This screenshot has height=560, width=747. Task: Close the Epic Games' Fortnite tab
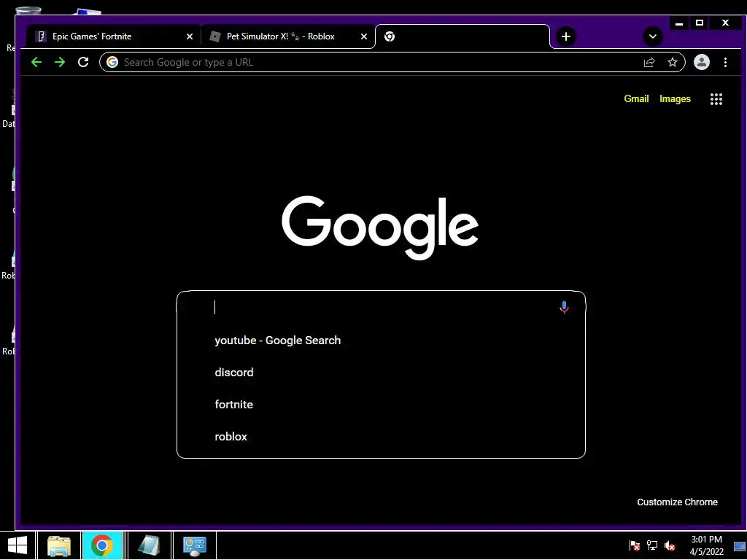click(x=190, y=36)
